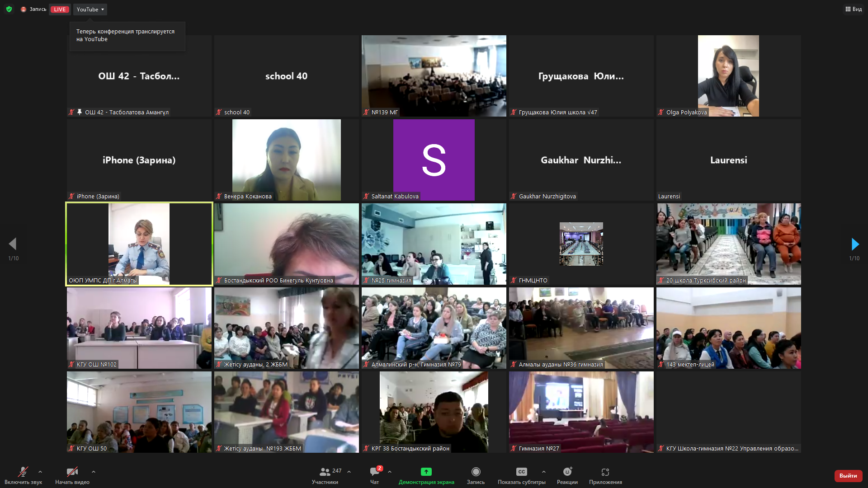Click the Record icon in toolbar
This screenshot has width=868, height=488.
click(x=476, y=472)
